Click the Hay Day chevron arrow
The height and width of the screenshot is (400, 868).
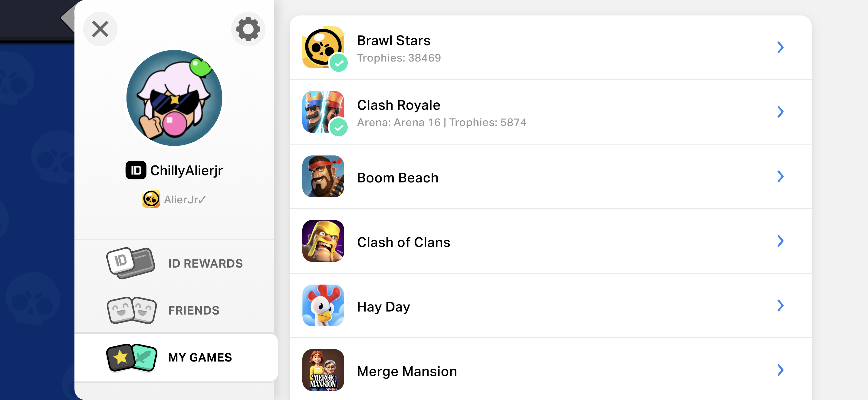coord(781,305)
